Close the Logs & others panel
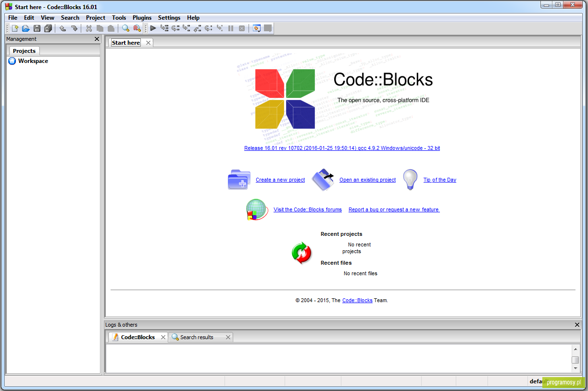This screenshot has height=391, width=588. (577, 325)
